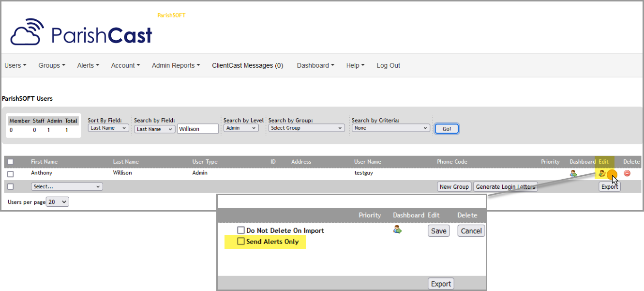This screenshot has height=291, width=644.
Task: Click the edit icon for Anthony Willison
Action: pos(602,173)
